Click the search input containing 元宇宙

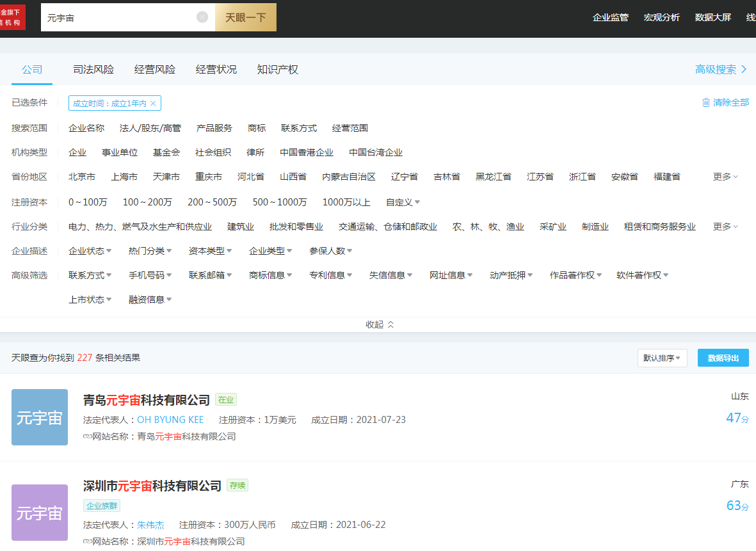(x=118, y=17)
